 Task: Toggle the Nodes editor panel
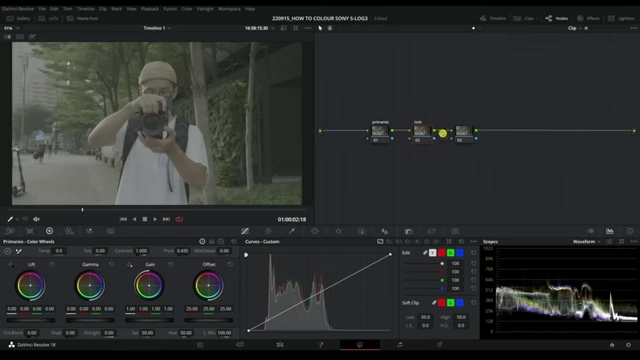[x=557, y=18]
